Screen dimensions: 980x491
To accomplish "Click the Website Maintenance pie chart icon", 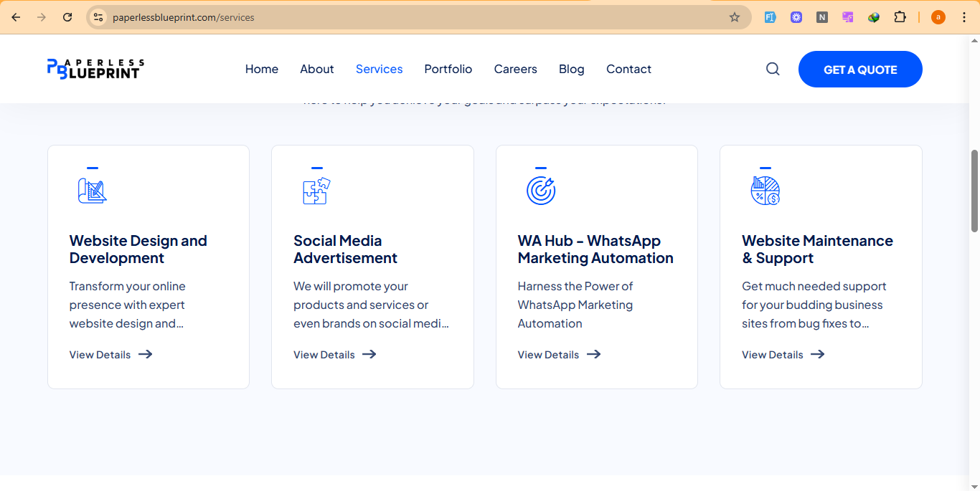I will (x=765, y=191).
